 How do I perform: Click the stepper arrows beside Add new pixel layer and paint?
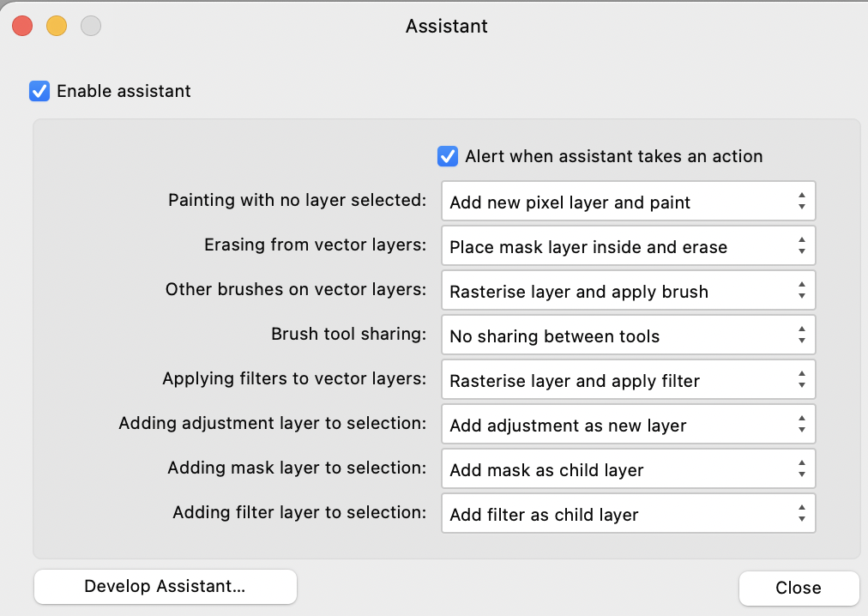tap(801, 201)
